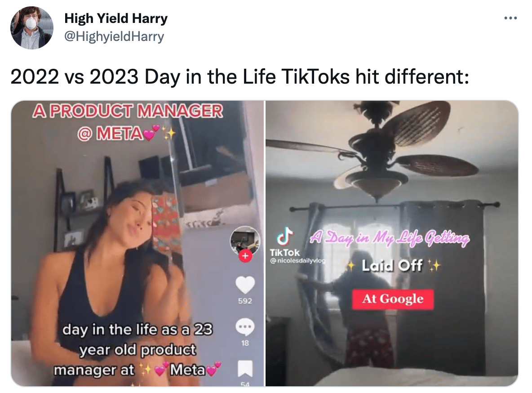Click the @nicolesdailyvlog username
Viewport: 532px width, 393px height.
point(297,261)
